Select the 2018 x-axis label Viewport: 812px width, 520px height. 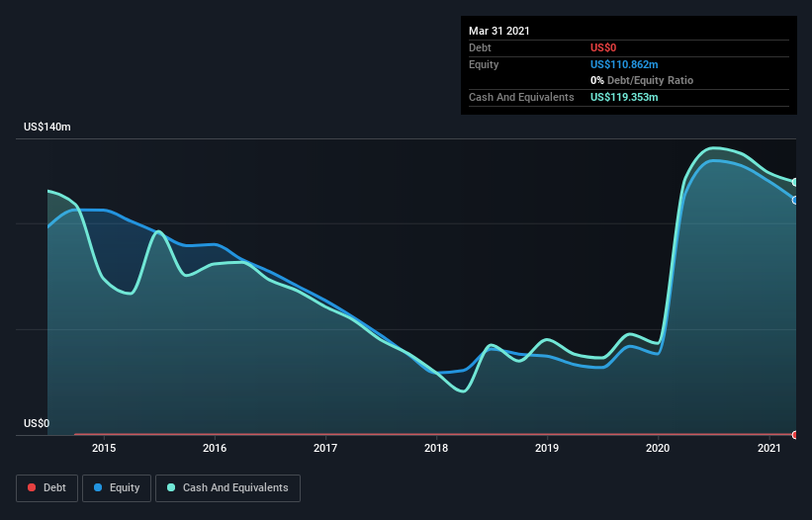(x=436, y=448)
